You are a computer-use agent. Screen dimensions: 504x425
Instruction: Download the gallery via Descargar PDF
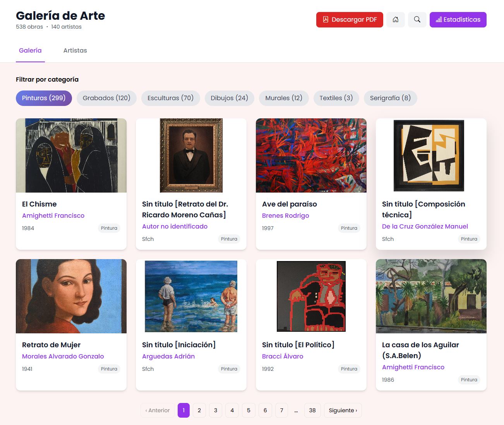pyautogui.click(x=349, y=20)
